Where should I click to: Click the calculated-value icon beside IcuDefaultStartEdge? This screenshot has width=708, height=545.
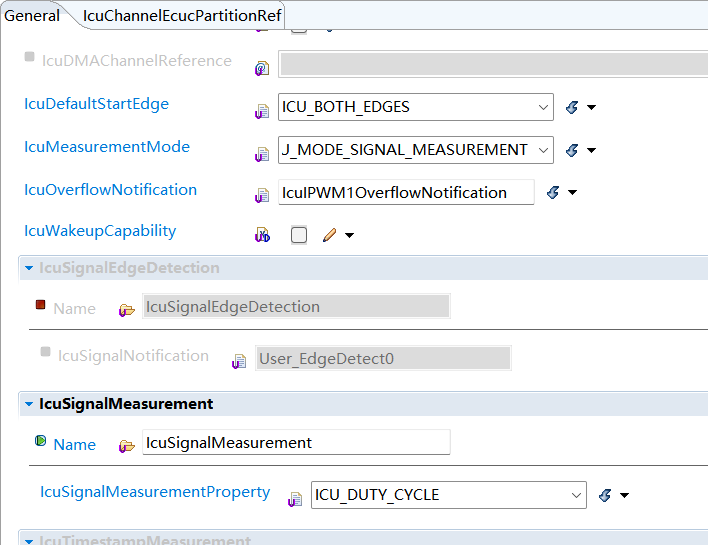tap(572, 107)
